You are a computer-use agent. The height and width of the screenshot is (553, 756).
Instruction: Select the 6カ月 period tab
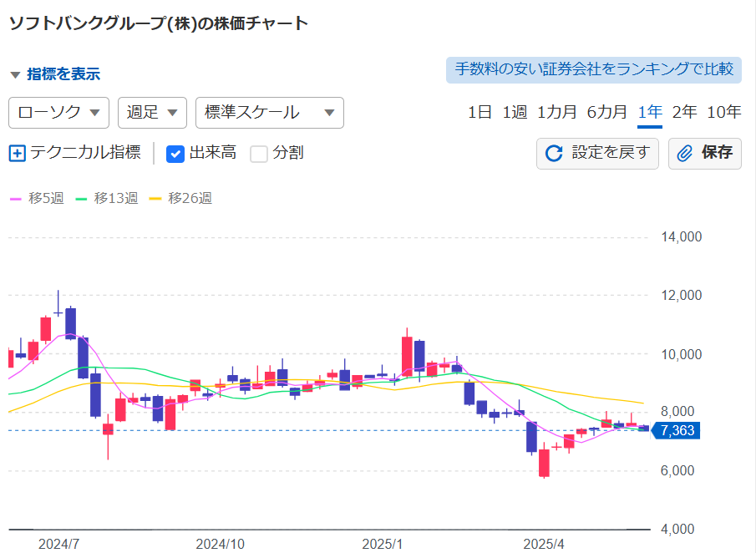(606, 112)
